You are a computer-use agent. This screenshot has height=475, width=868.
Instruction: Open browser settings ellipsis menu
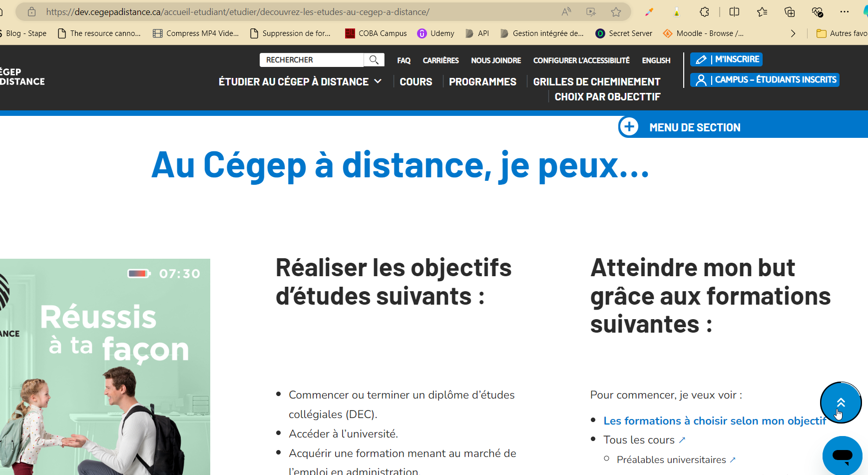[x=844, y=12]
